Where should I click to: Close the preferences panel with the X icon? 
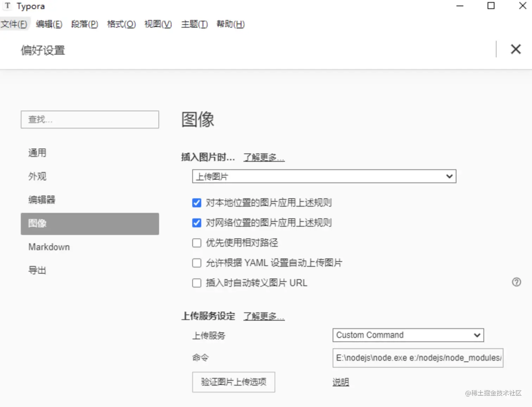pyautogui.click(x=515, y=49)
